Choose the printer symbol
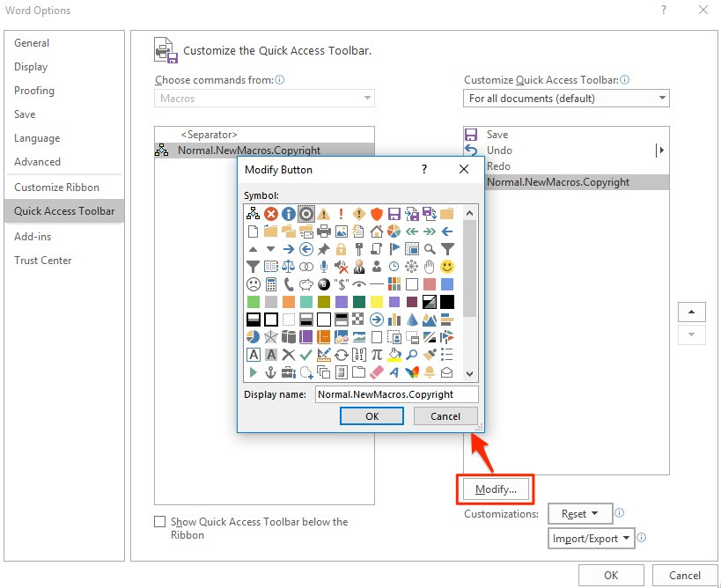 pos(323,232)
